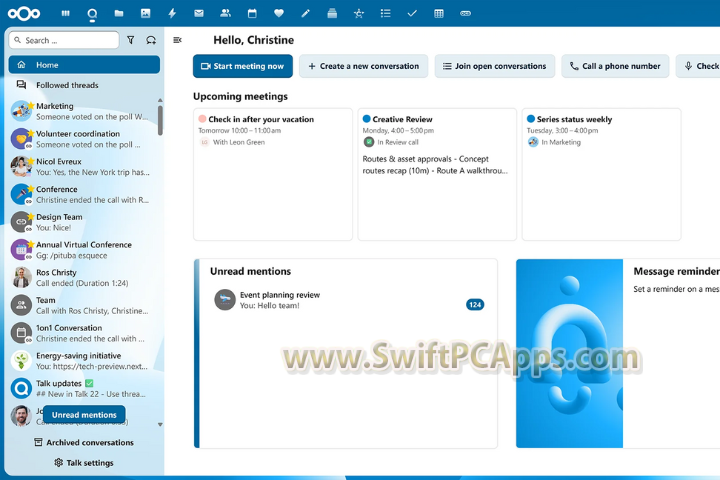Image resolution: width=720 pixels, height=480 pixels.
Task: Open the Marketing conversation
Action: [x=83, y=111]
